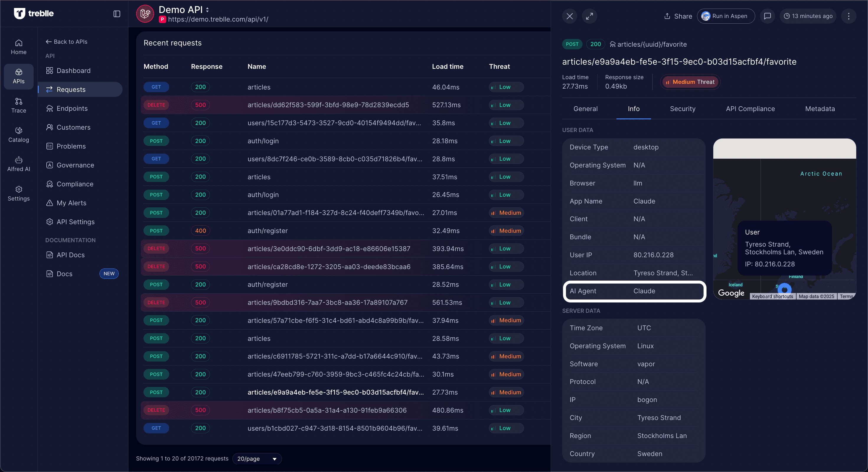Click the Treblle logo
The height and width of the screenshot is (472, 868).
click(x=33, y=14)
